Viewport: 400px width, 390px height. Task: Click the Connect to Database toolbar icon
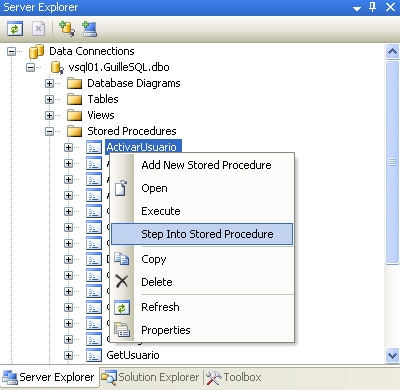67,29
